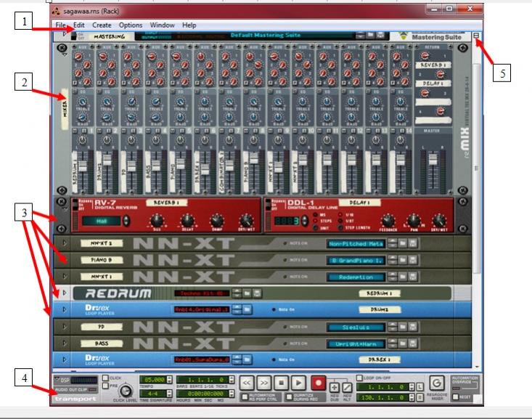This screenshot has height=419, width=532.
Task: Click the REVERB 1 tape label on RV-7
Action: click(x=166, y=203)
